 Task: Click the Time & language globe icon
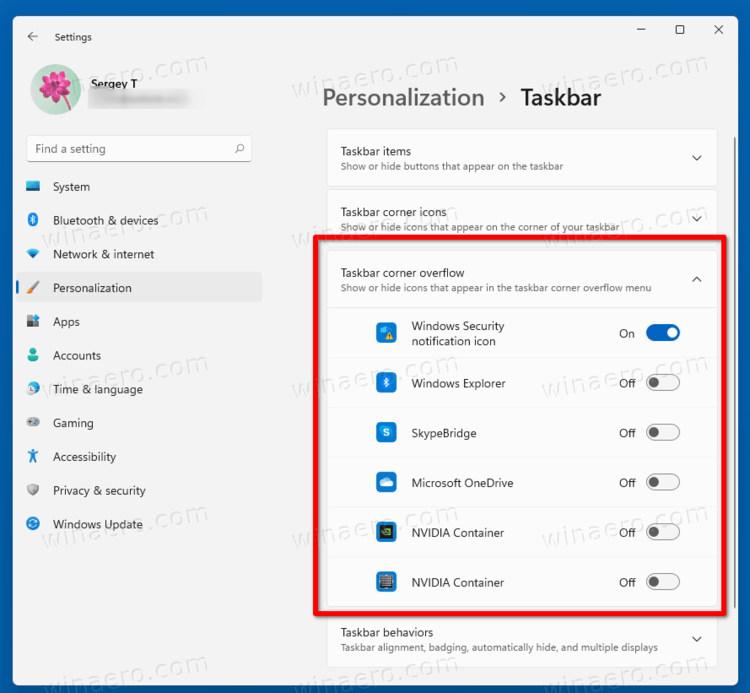33,388
